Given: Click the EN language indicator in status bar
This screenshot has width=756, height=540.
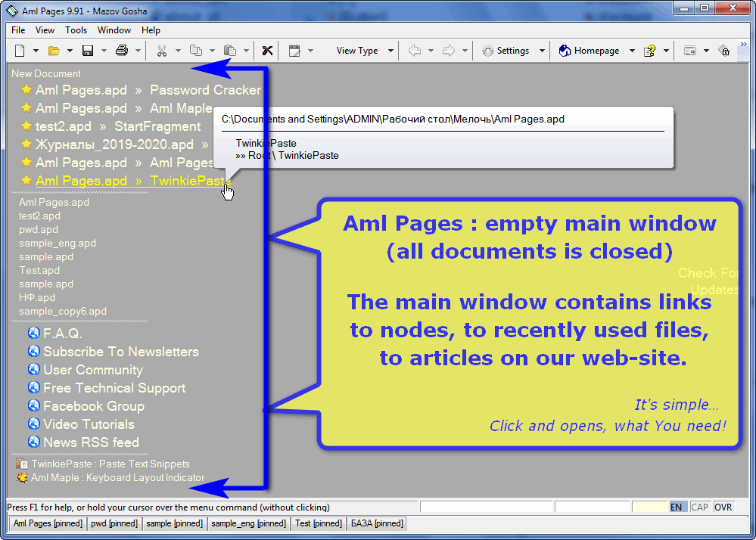Looking at the screenshot, I should 677,507.
